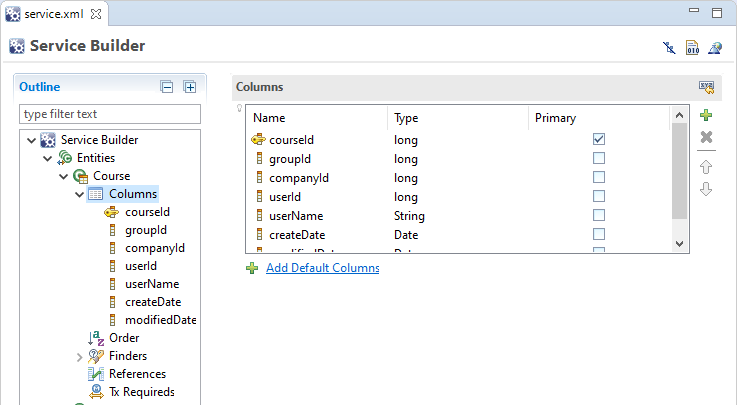Image resolution: width=737 pixels, height=405 pixels.
Task: Check the Primary checkbox for groupId
Action: [599, 158]
